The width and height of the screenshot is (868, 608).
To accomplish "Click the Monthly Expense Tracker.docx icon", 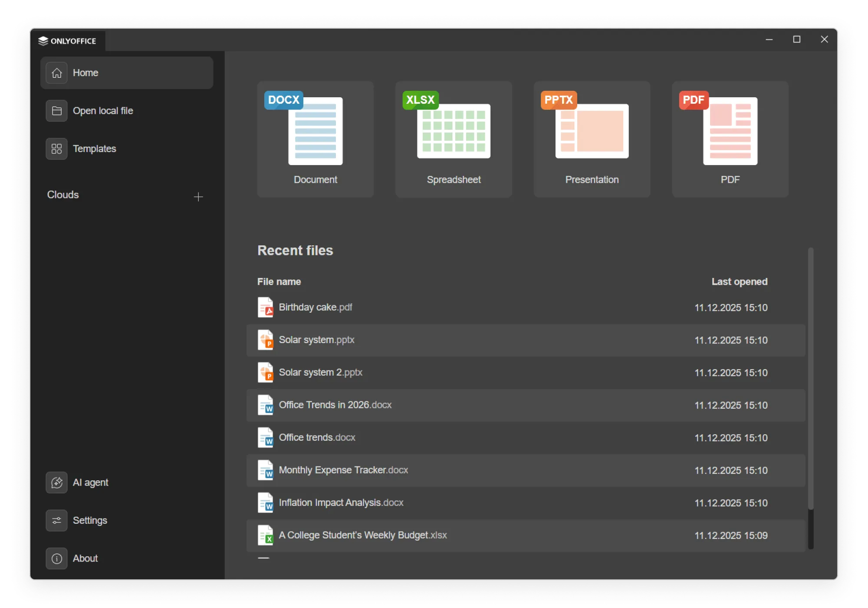I will (x=265, y=470).
